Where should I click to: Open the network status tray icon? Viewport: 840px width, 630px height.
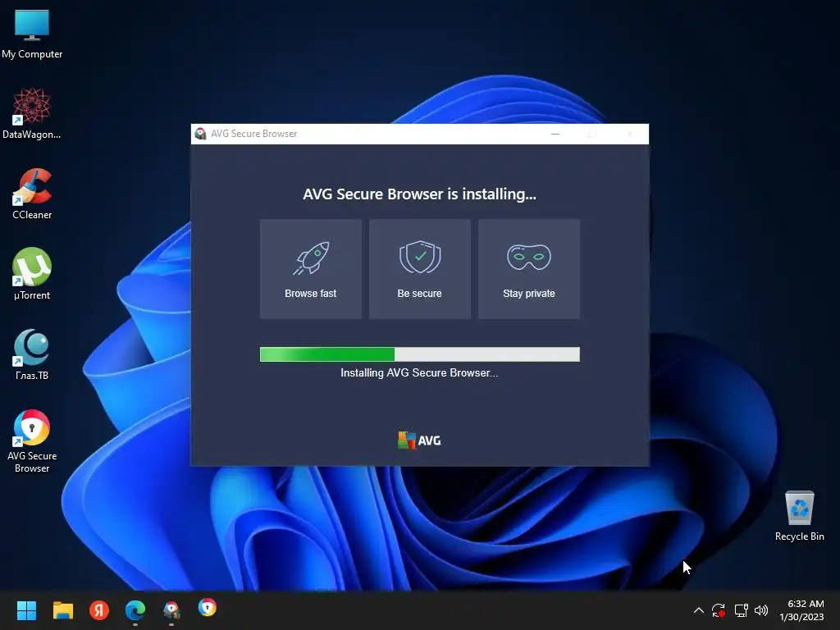tap(741, 610)
